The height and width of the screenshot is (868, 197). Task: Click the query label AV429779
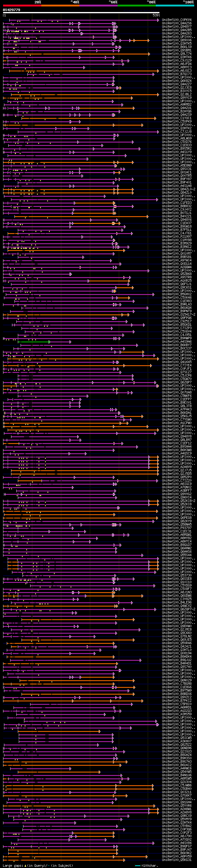11,10
